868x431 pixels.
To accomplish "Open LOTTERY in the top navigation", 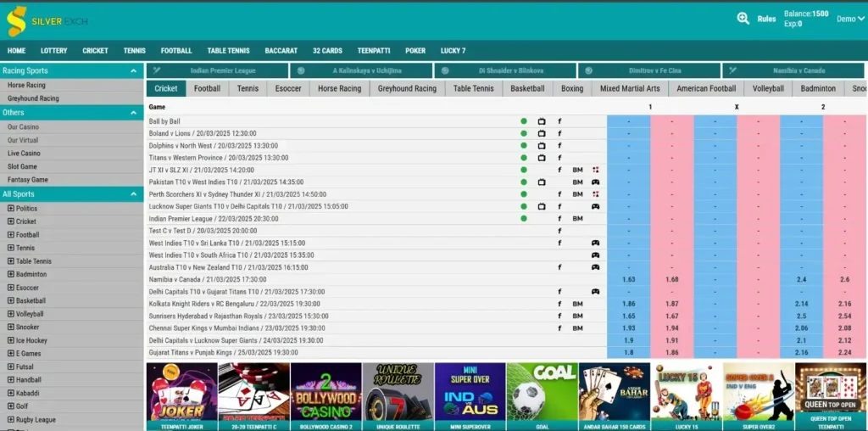I will click(53, 50).
